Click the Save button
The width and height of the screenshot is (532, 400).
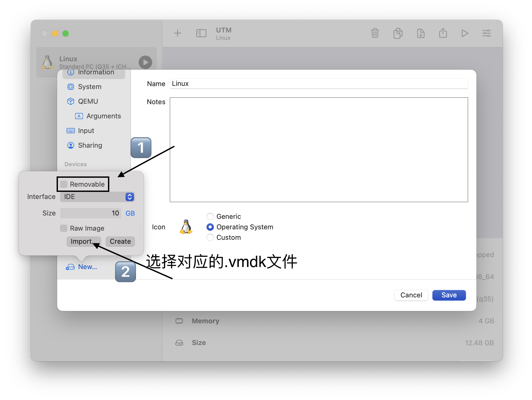point(449,295)
